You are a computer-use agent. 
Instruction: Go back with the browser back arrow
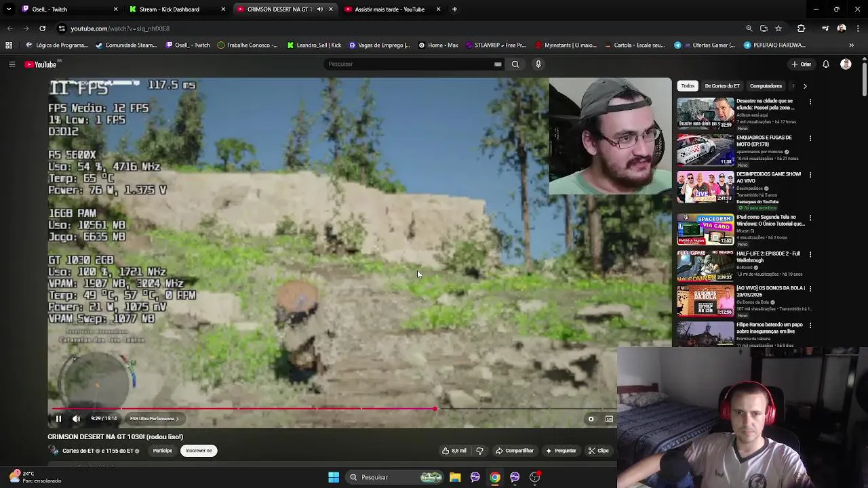coord(9,28)
